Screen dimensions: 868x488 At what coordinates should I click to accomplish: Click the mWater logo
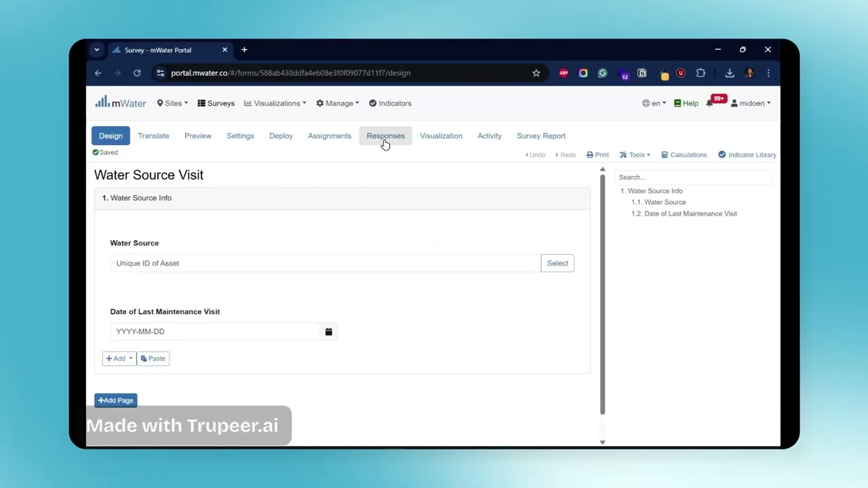click(x=121, y=103)
